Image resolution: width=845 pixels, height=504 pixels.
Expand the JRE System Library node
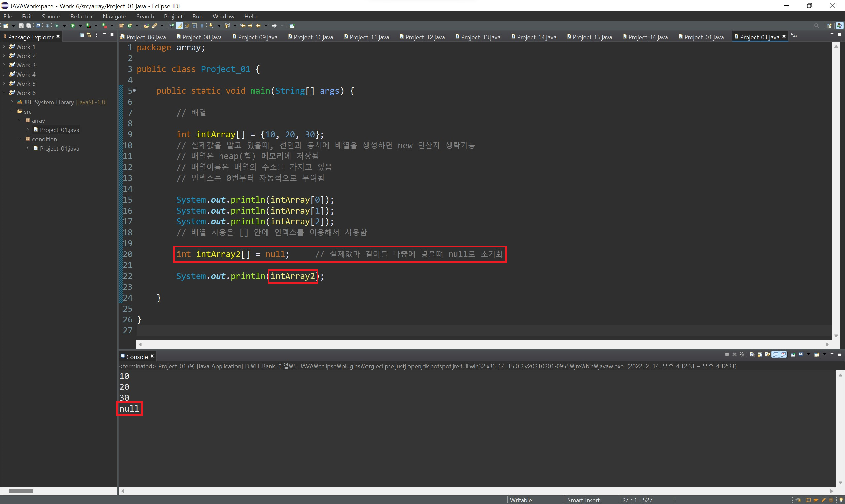(12, 102)
